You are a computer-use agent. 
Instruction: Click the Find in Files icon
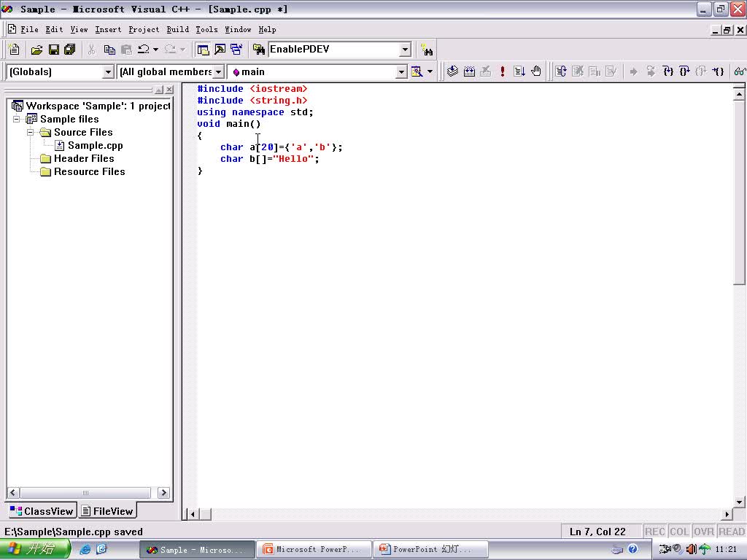coord(259,50)
